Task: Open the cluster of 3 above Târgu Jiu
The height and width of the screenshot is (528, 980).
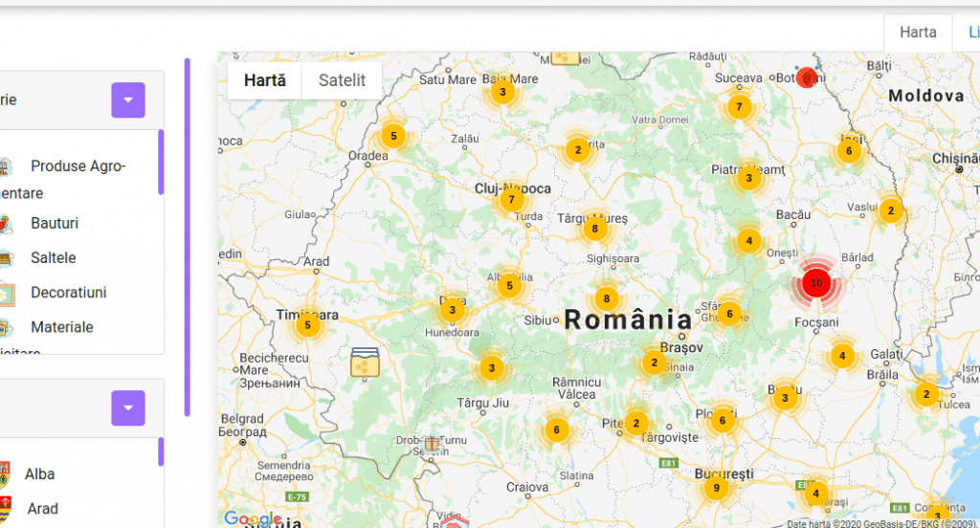Action: click(491, 368)
